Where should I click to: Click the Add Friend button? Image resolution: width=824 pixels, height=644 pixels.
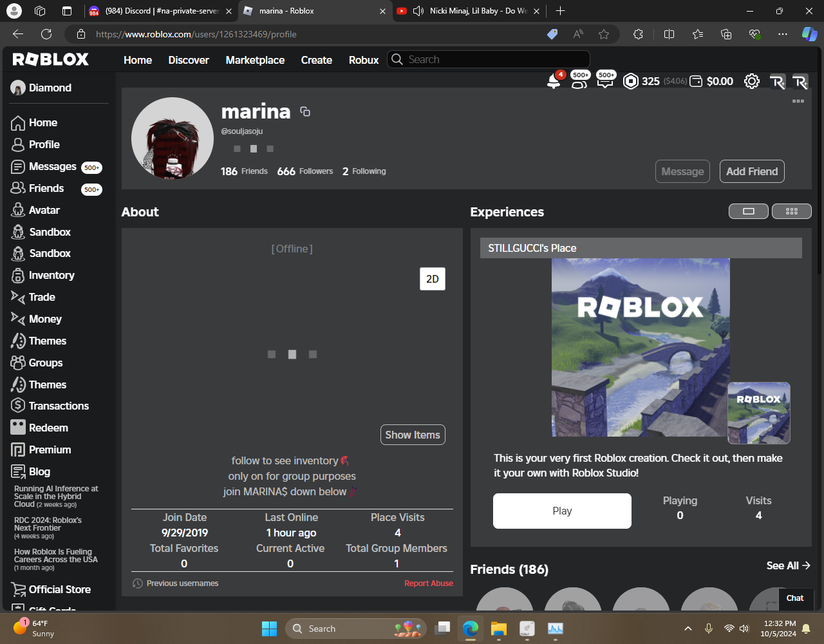(752, 171)
